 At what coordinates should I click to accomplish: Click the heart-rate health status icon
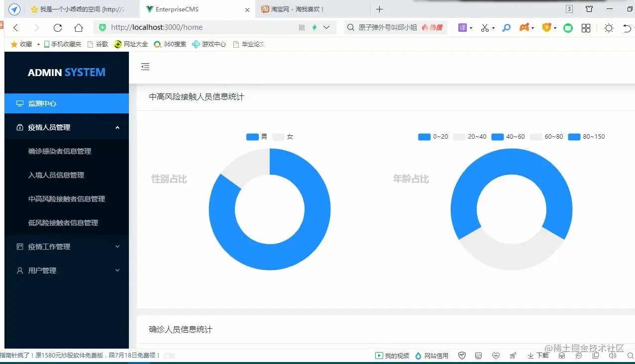point(495,356)
